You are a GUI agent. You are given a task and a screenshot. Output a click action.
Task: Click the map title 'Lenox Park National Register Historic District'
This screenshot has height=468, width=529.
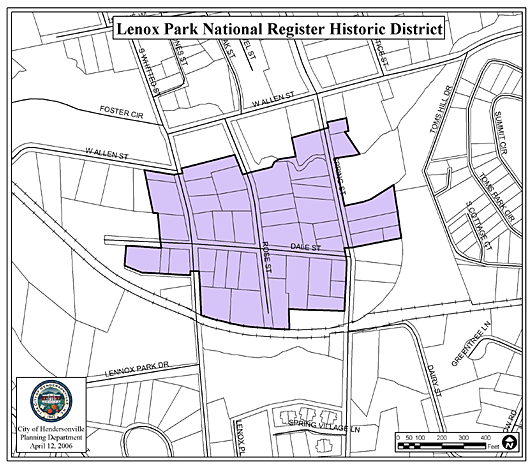pos(279,28)
